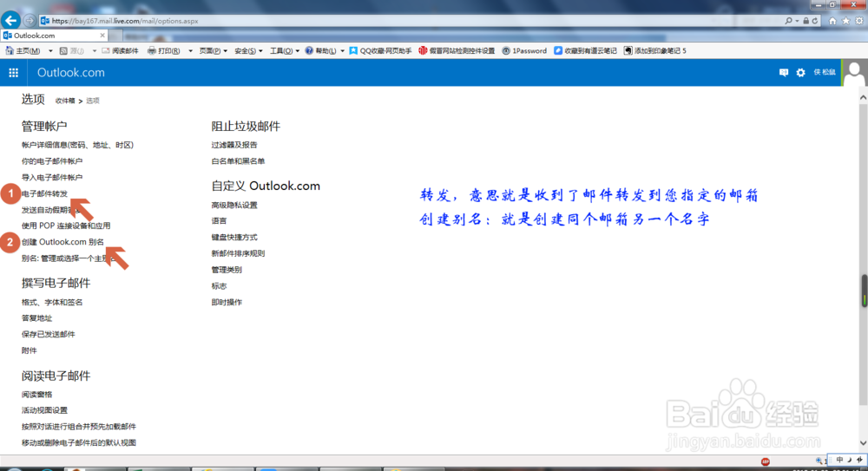Click the address bar search magnifier icon
The image size is (868, 471).
pyautogui.click(x=788, y=21)
